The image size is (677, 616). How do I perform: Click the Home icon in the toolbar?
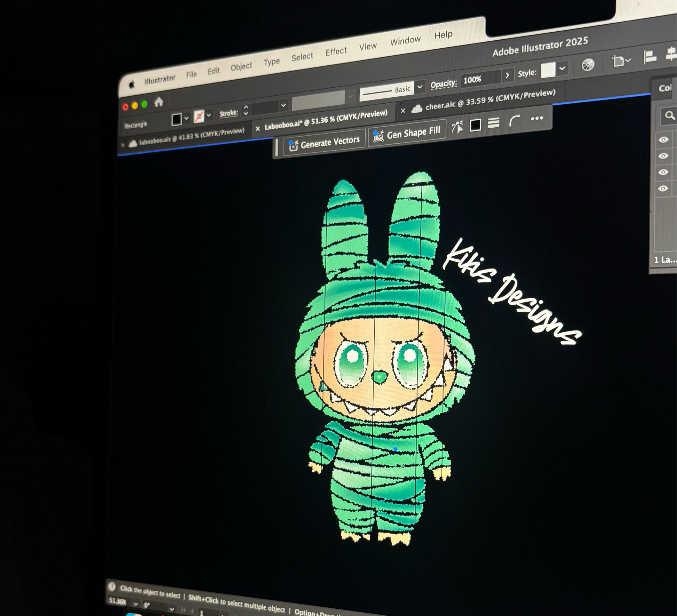pyautogui.click(x=159, y=102)
